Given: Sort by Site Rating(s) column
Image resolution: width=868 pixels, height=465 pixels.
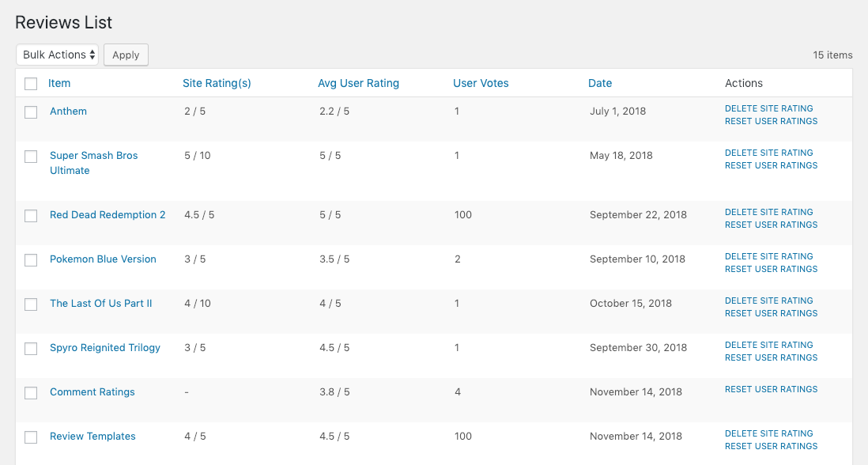Looking at the screenshot, I should pyautogui.click(x=217, y=83).
